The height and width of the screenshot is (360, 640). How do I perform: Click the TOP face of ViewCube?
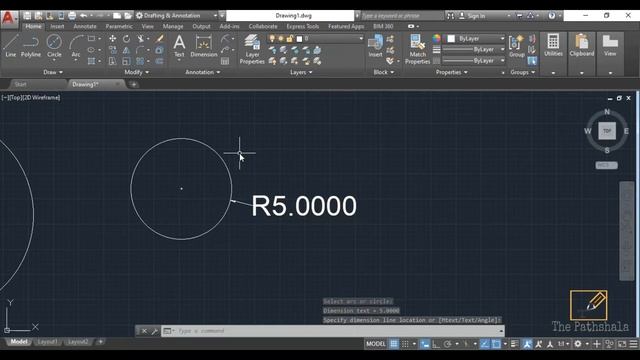607,131
